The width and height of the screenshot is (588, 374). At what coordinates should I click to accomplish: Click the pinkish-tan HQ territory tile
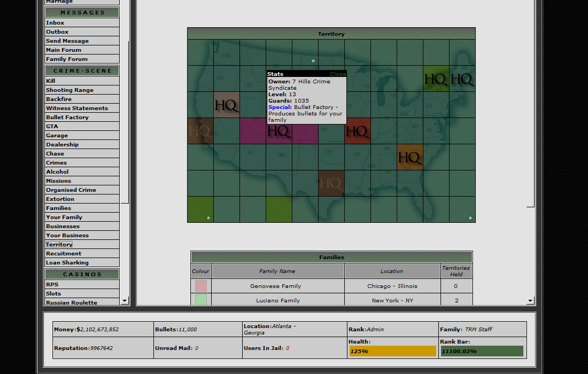[x=226, y=105]
